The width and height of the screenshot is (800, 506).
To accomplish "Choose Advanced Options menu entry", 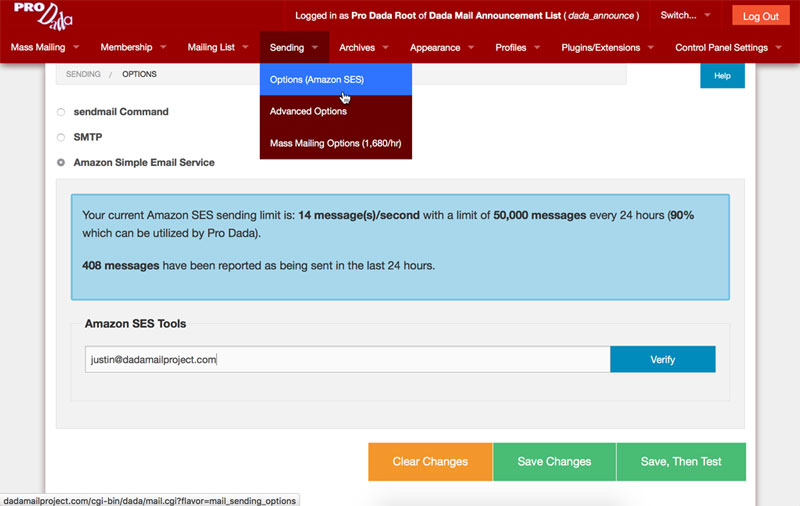I will [x=336, y=111].
